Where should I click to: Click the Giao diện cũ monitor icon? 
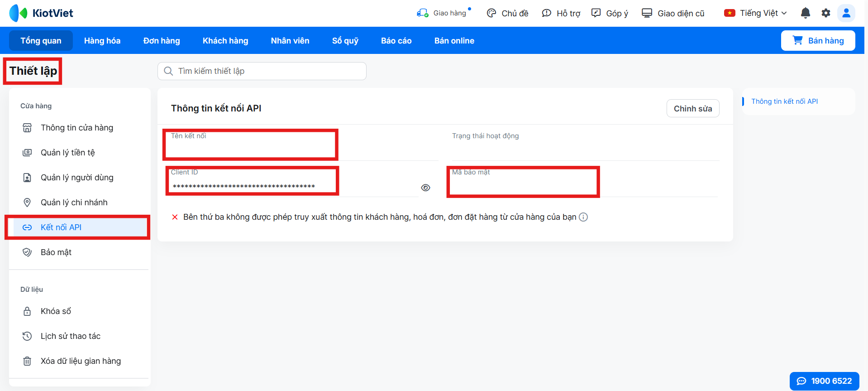tap(647, 13)
